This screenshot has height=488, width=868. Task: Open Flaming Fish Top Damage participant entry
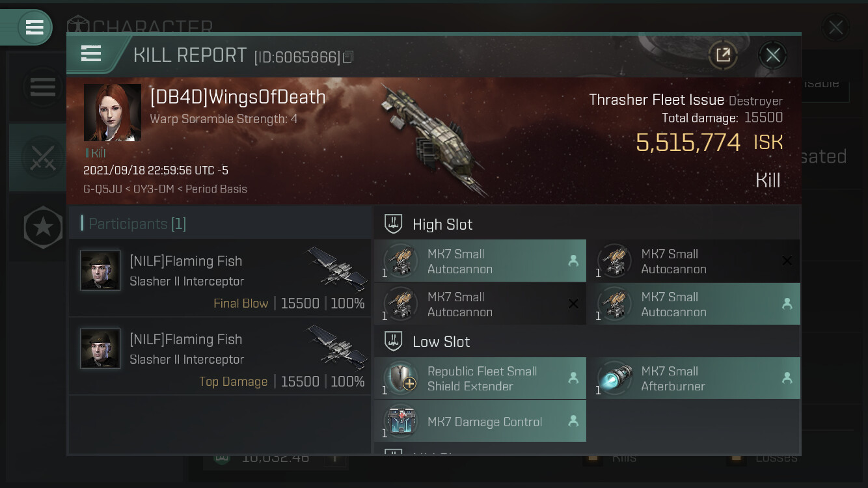220,356
